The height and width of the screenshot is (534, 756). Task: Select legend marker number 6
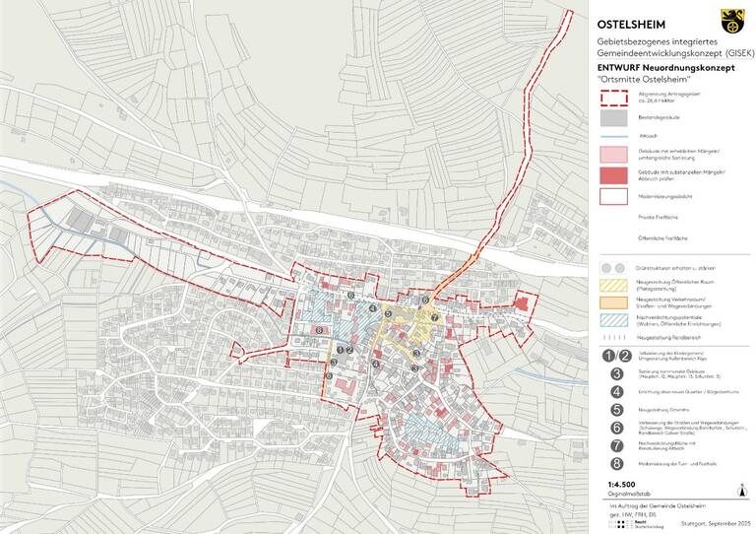point(616,428)
